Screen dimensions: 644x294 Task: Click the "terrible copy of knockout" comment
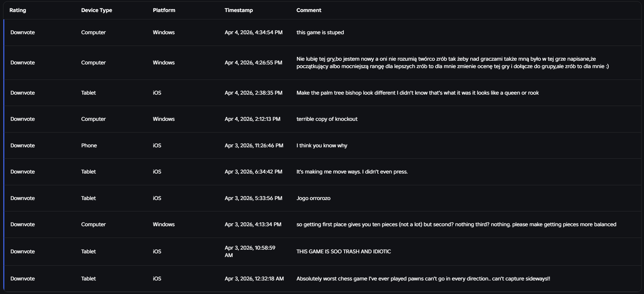327,119
